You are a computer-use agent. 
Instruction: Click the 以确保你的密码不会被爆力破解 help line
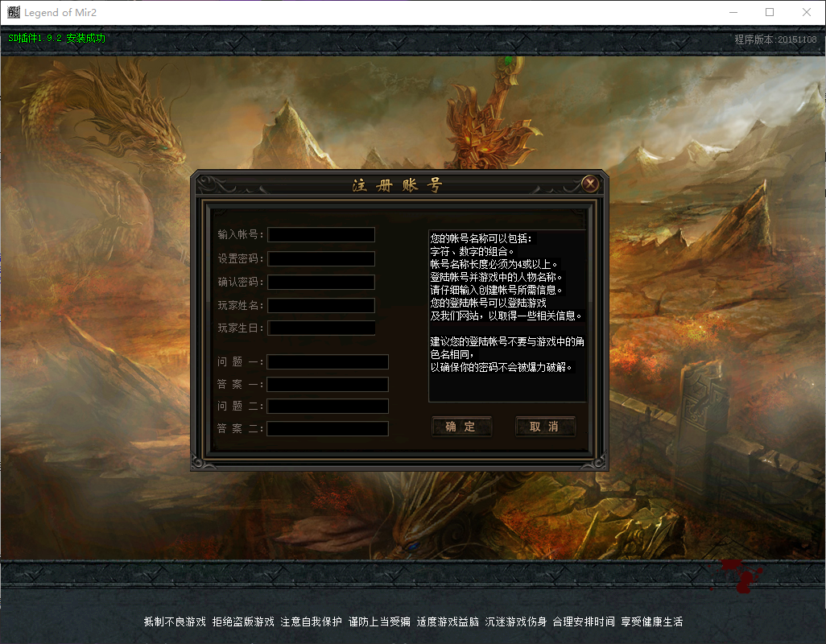tap(501, 367)
